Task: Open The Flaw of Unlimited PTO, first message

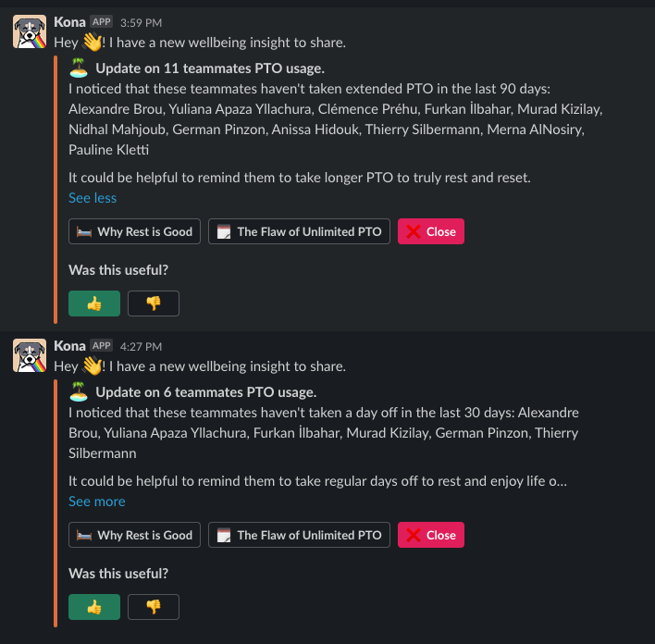Action: pos(299,231)
